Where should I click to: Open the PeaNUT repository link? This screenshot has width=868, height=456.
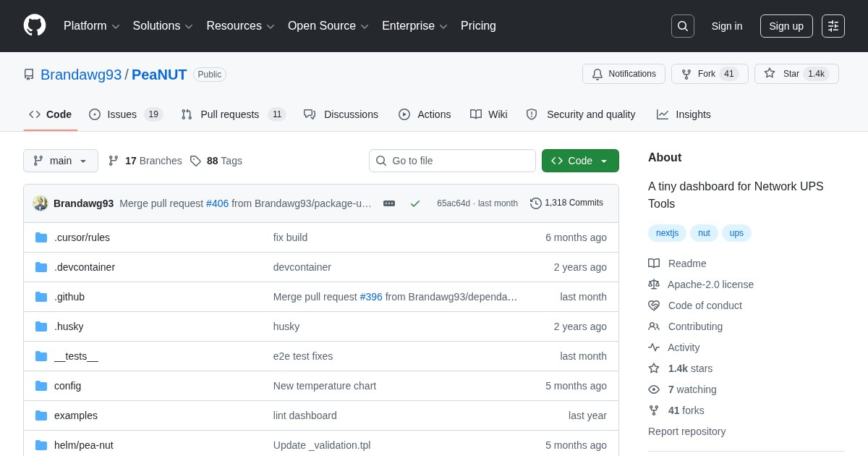(x=159, y=75)
